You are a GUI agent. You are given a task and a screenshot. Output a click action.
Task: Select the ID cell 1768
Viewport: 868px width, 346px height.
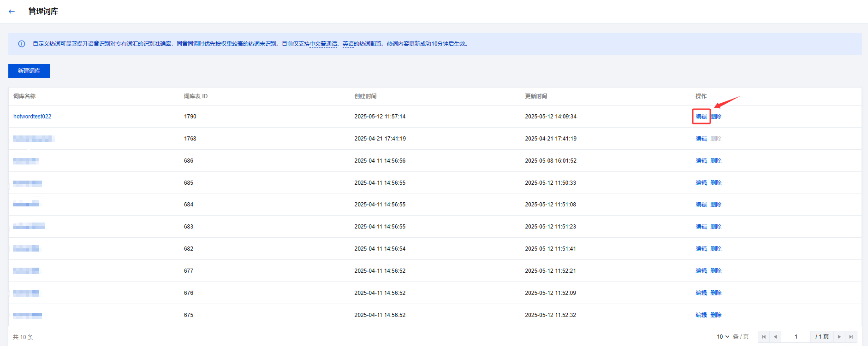coord(190,139)
